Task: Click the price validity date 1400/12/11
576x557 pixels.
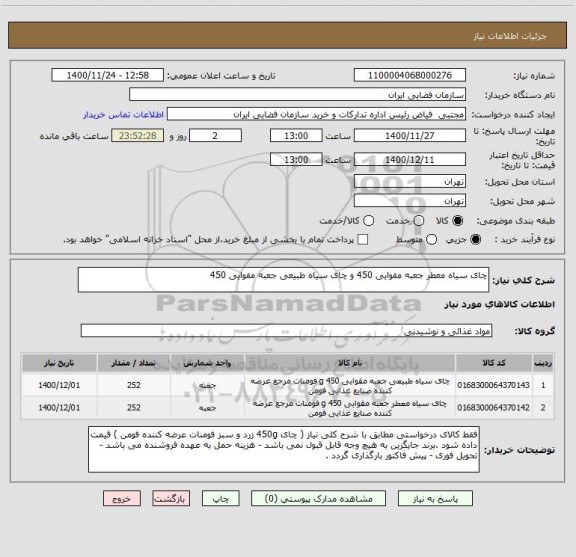Action: pos(410,159)
